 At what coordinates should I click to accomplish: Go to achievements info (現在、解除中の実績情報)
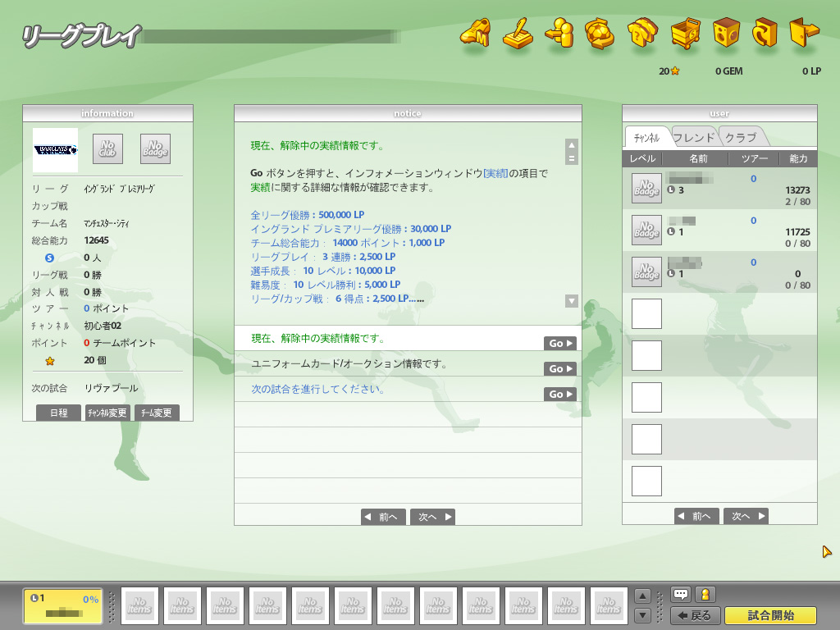tap(559, 343)
